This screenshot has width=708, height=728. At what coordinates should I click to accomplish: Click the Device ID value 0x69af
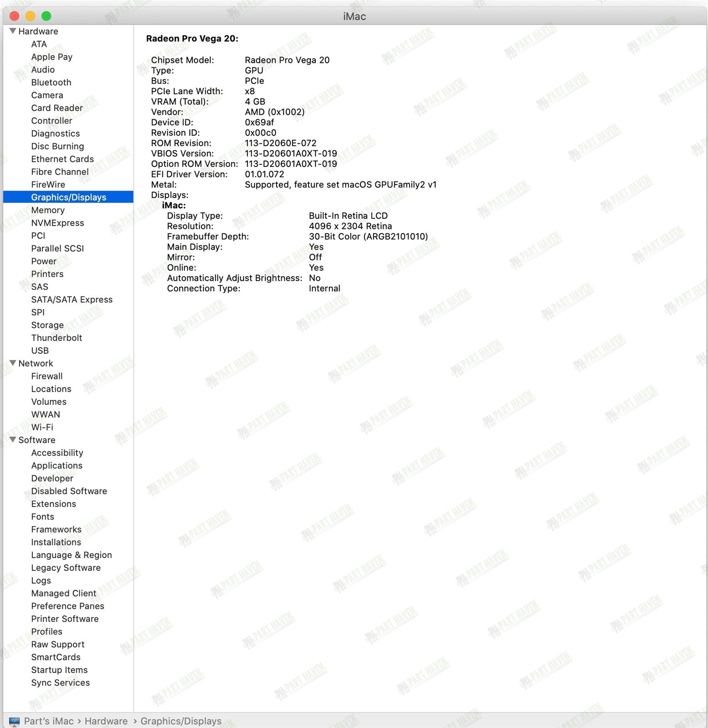[259, 122]
